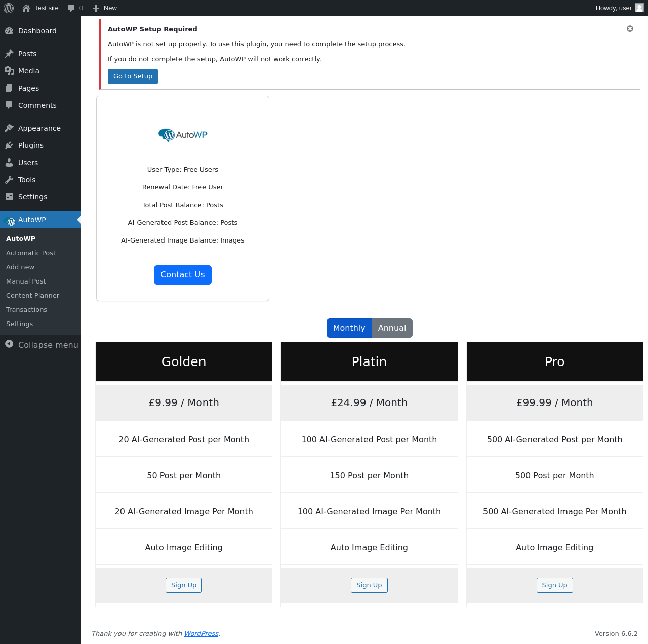Viewport: 648px width, 644px height.
Task: Open the Test site home link
Action: tap(40, 8)
